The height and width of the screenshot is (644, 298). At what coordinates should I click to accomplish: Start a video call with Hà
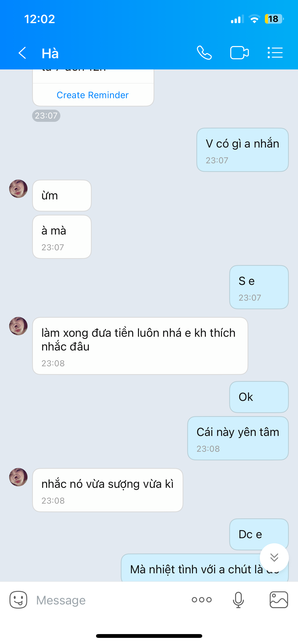[x=239, y=53]
